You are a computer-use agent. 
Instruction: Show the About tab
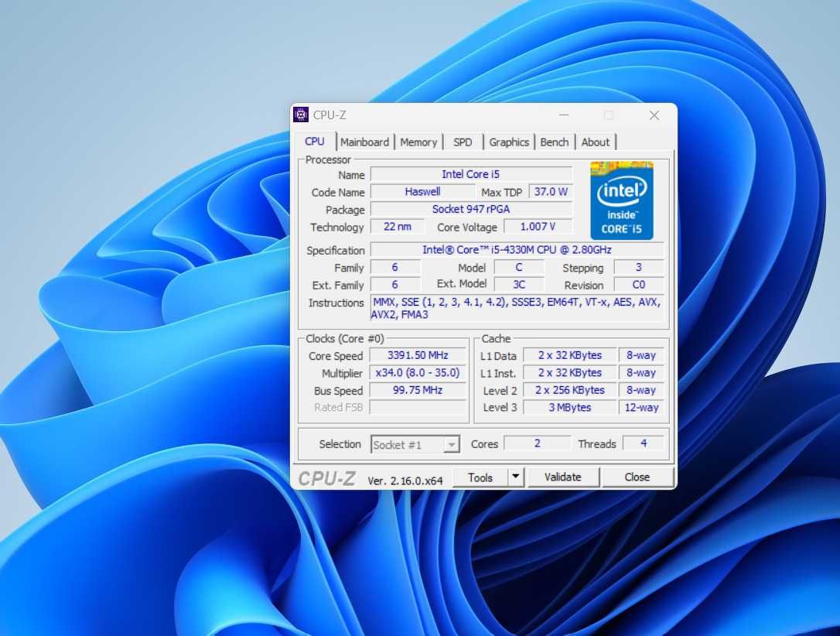(x=596, y=142)
